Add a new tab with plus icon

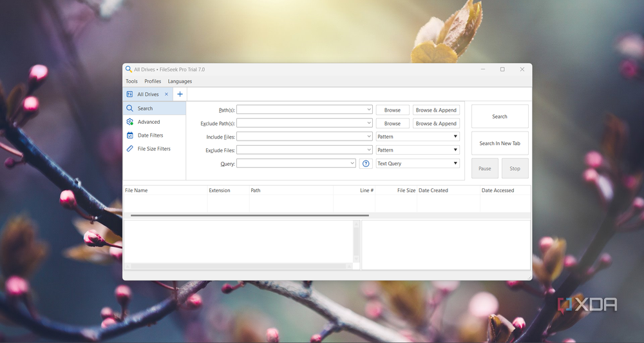point(180,94)
